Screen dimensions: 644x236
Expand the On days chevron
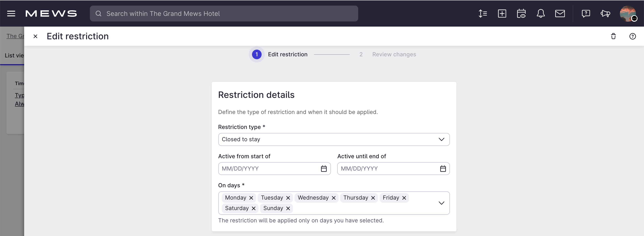(x=441, y=203)
